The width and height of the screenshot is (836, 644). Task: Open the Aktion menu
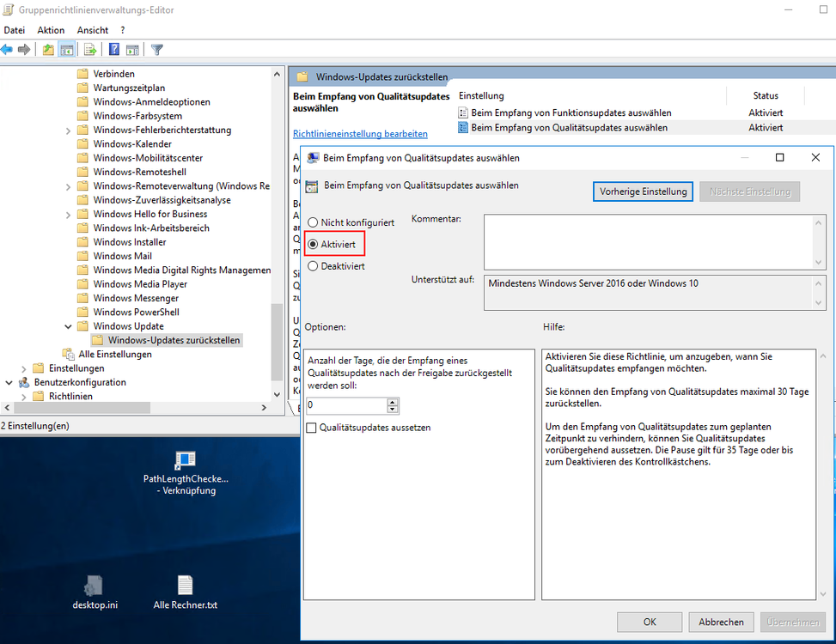[x=51, y=30]
